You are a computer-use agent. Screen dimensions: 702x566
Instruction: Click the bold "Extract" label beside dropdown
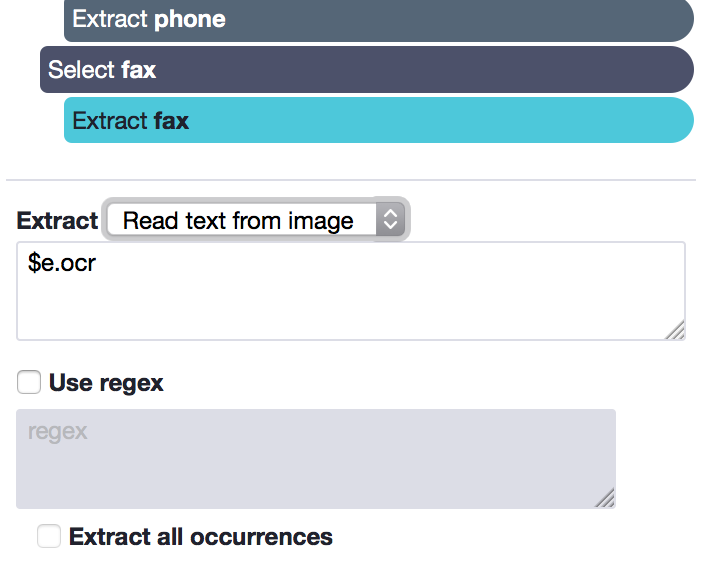point(57,220)
